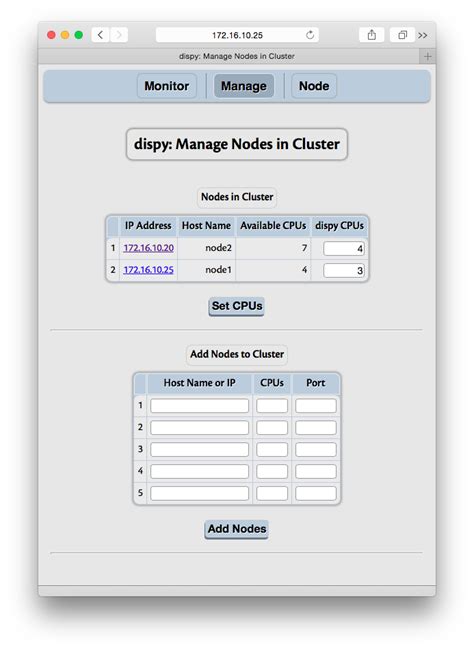Click the 'CPUs' header in add-nodes table
This screenshot has width=474, height=651.
pos(272,383)
